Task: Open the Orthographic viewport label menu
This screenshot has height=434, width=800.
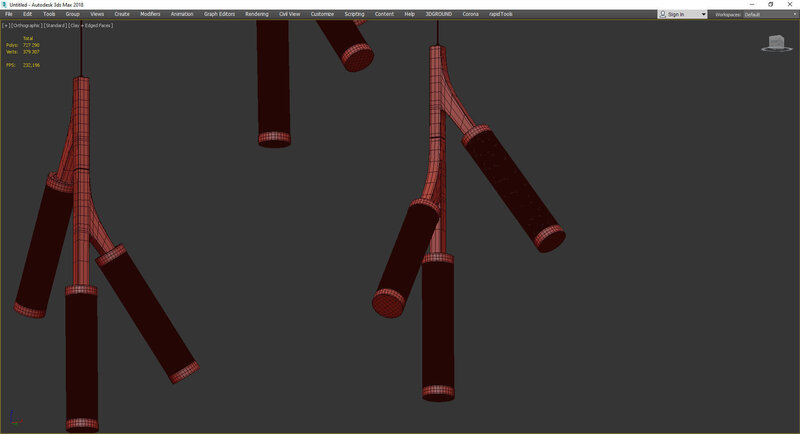Action: point(26,25)
